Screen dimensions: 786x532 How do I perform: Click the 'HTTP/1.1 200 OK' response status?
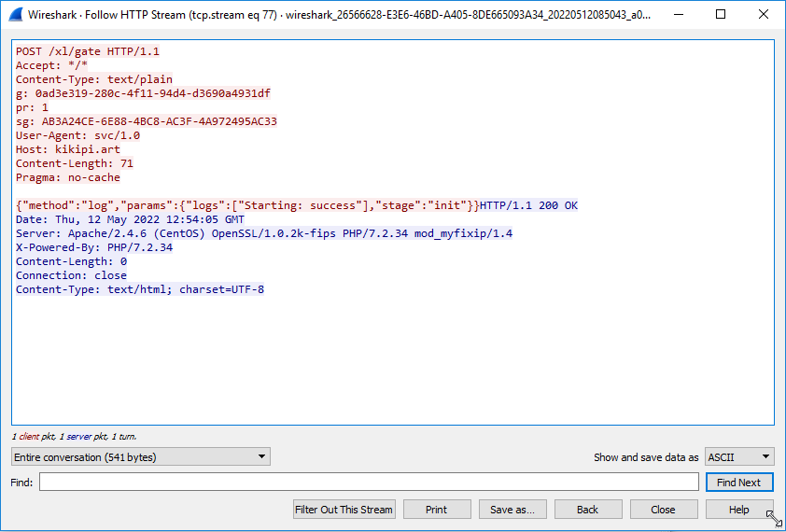529,205
